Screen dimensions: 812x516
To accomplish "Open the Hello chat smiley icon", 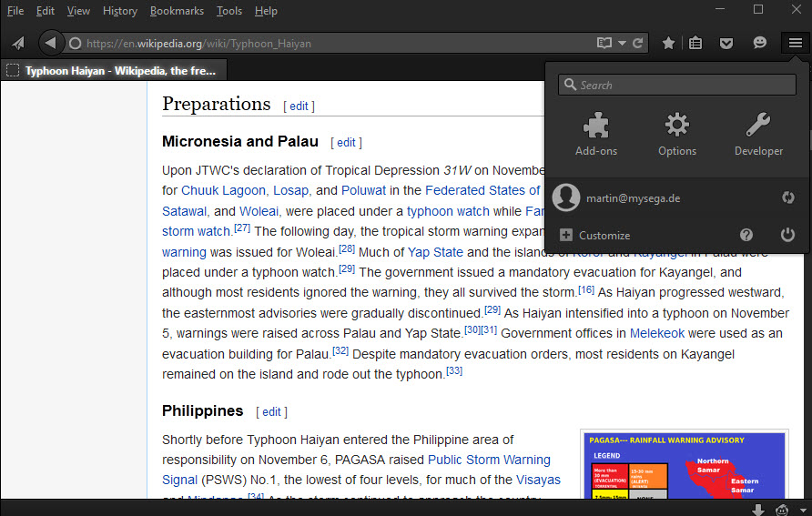I will pyautogui.click(x=760, y=43).
